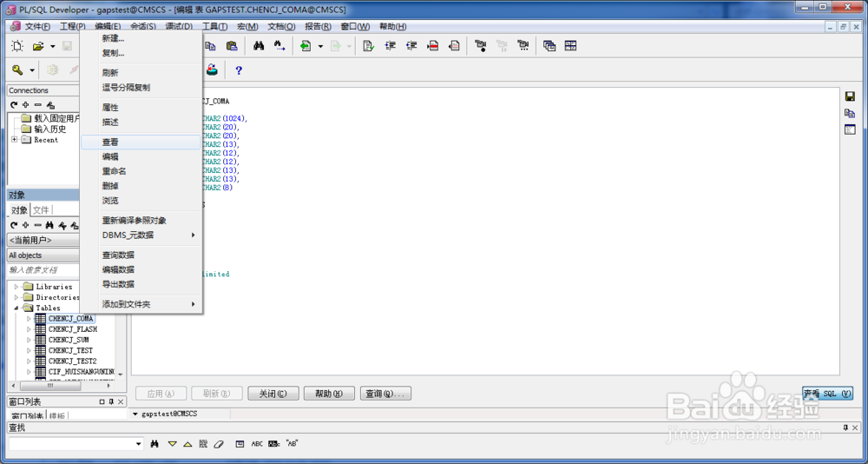Open the dropdown arrow beside Open folder
The image size is (868, 464).
coord(53,47)
